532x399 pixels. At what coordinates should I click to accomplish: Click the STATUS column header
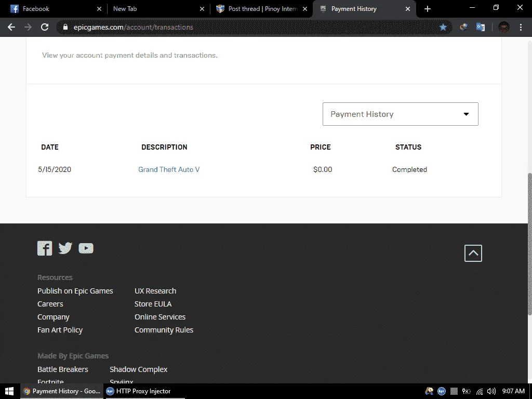pyautogui.click(x=408, y=147)
